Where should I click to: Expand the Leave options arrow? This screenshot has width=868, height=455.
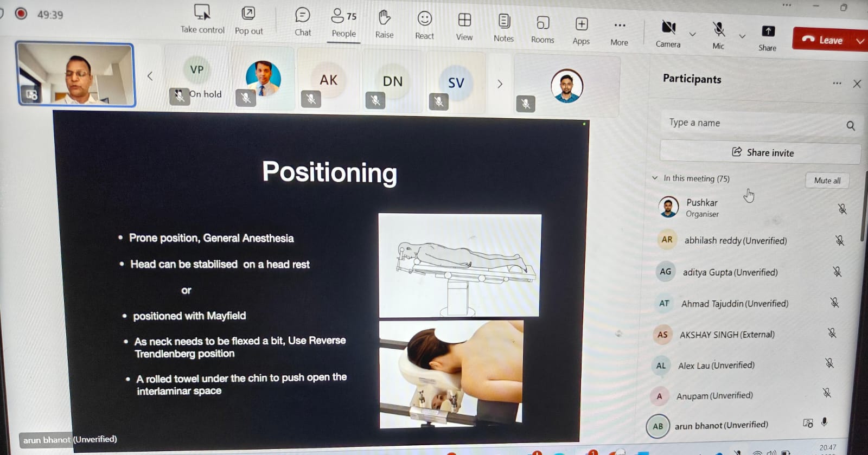coord(860,41)
